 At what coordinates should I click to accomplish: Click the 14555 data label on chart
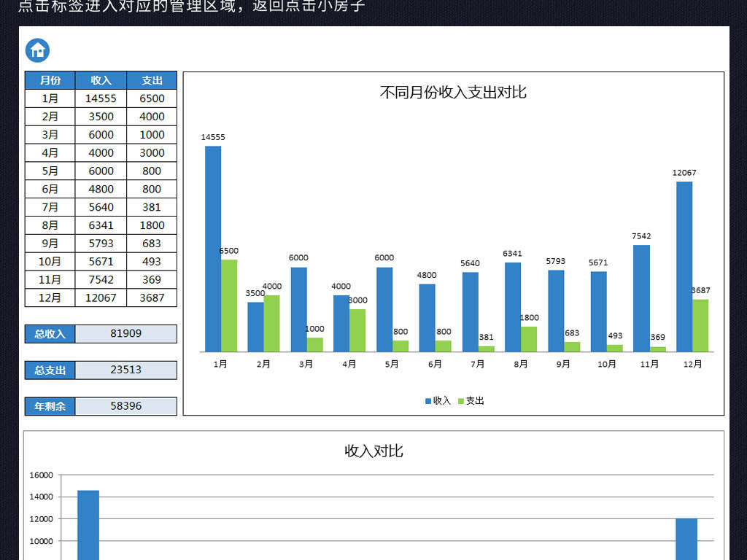click(x=213, y=137)
